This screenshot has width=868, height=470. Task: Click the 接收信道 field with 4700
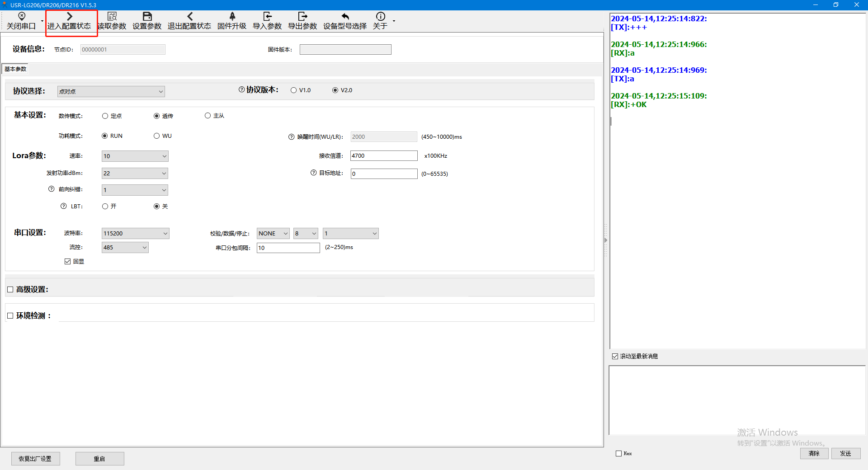tap(384, 156)
